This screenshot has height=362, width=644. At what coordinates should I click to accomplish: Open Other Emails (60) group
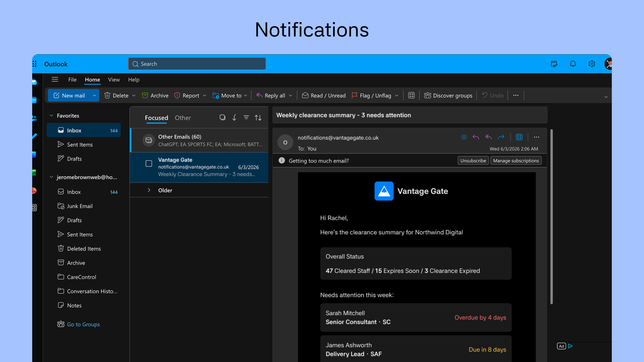(199, 140)
